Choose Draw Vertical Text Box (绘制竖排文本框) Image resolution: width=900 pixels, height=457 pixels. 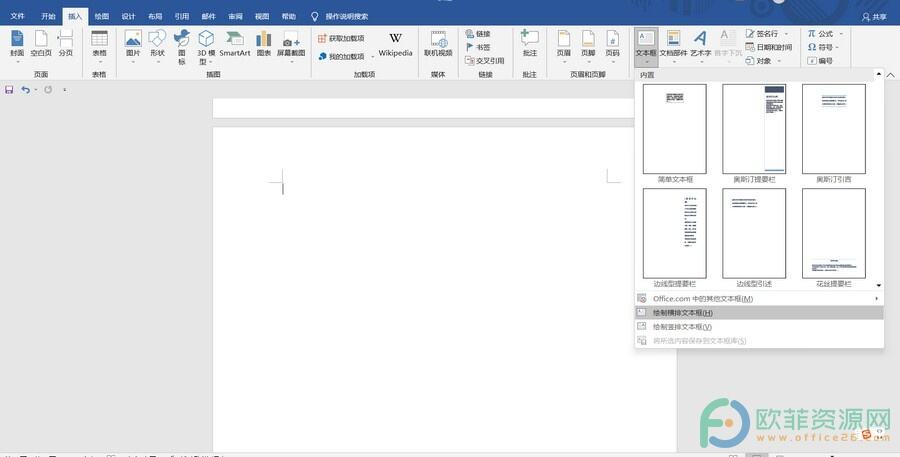pos(759,327)
